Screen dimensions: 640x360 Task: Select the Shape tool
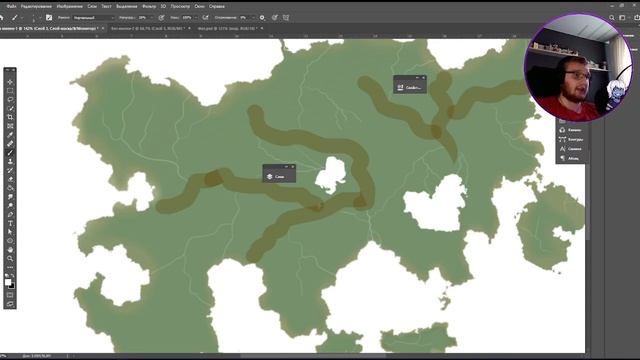point(10,241)
